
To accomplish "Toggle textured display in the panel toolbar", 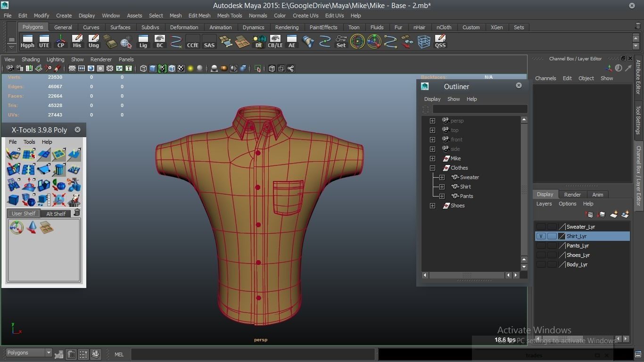I will tap(181, 69).
